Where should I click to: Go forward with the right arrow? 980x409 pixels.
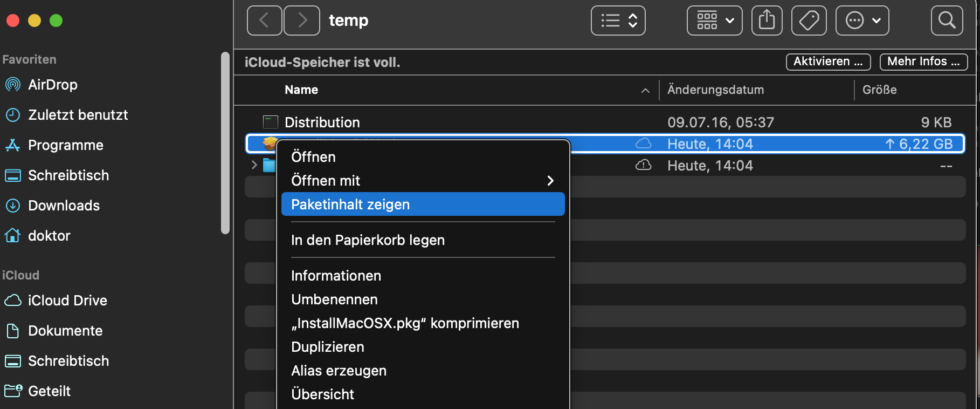302,21
